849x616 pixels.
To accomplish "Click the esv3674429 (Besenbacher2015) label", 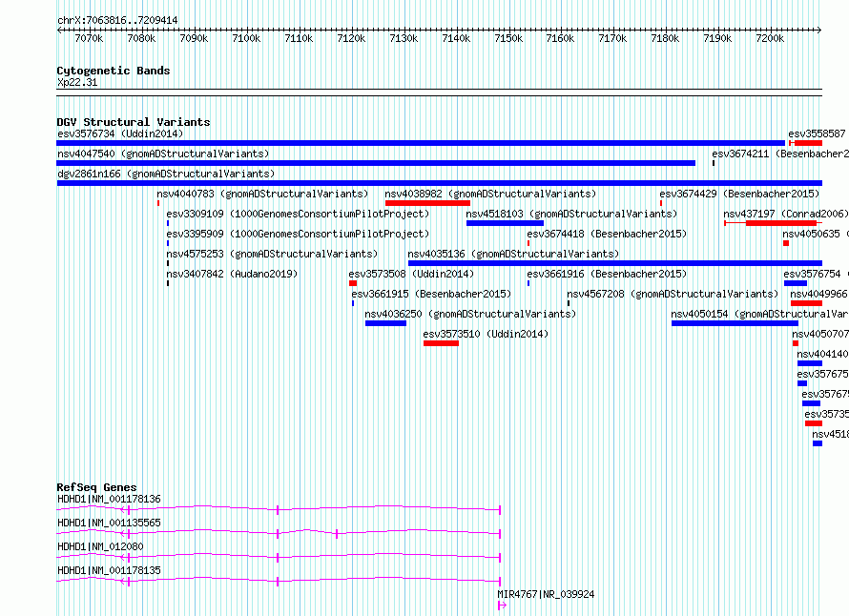I will [739, 194].
